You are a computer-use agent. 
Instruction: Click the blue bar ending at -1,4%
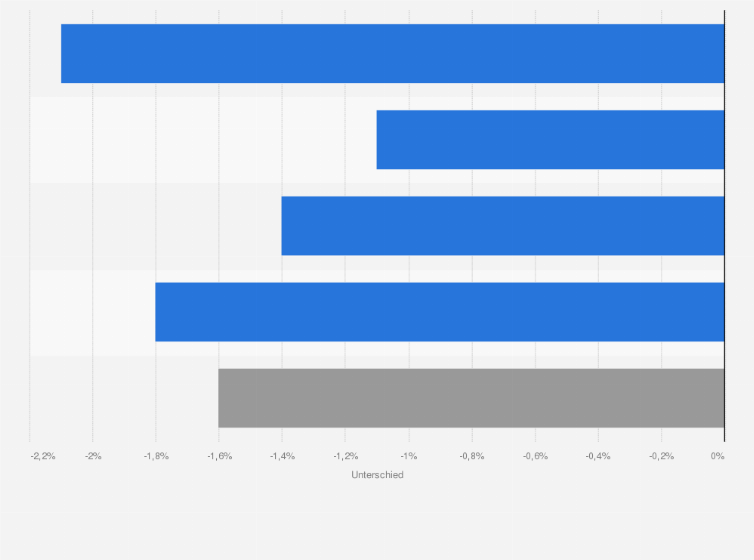(503, 225)
